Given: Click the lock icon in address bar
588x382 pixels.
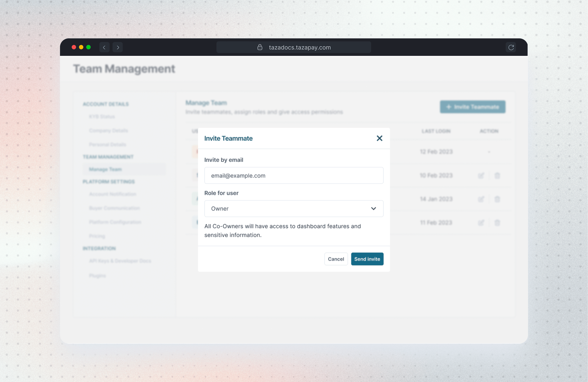Looking at the screenshot, I should (260, 47).
